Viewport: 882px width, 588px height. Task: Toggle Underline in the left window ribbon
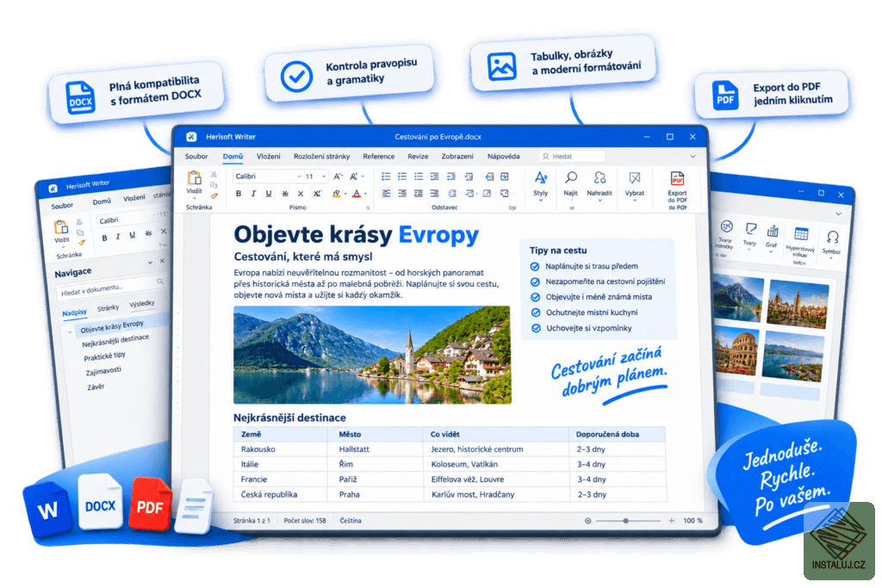[x=132, y=235]
